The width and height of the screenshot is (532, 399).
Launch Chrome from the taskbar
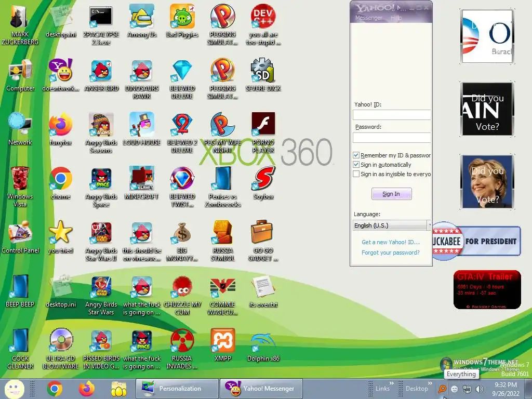[55, 389]
